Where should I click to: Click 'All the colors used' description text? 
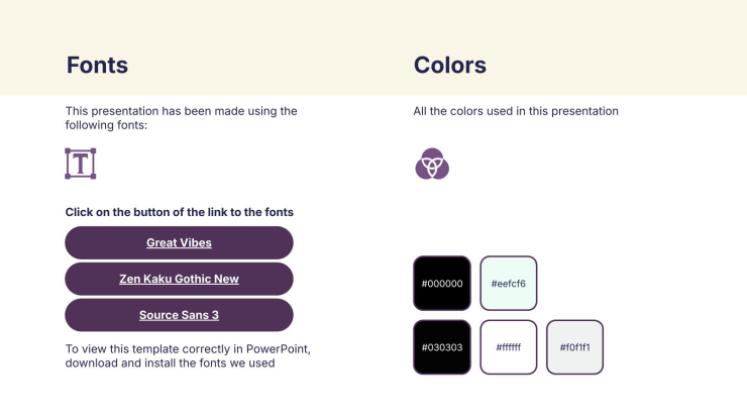pos(516,111)
